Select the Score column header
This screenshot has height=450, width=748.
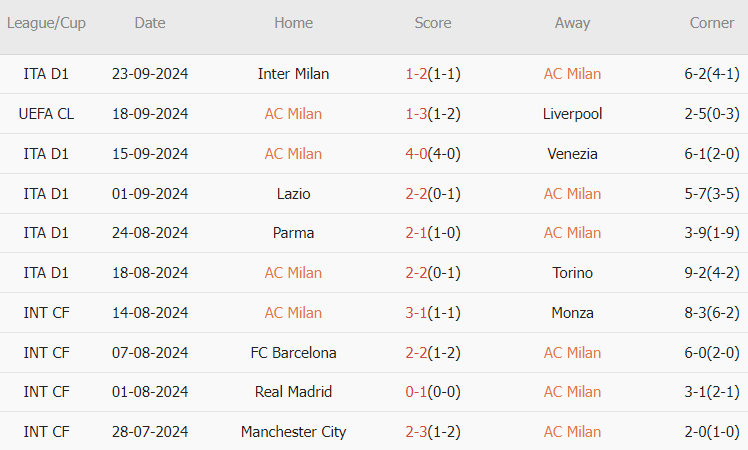pos(433,23)
